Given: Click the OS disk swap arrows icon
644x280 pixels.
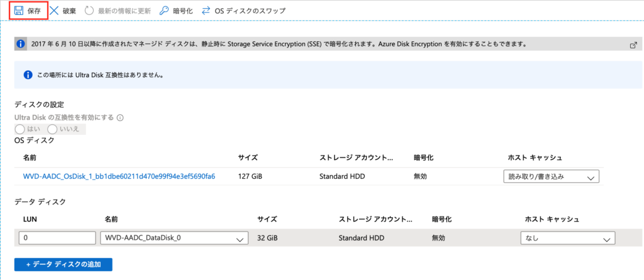Looking at the screenshot, I should 206,11.
